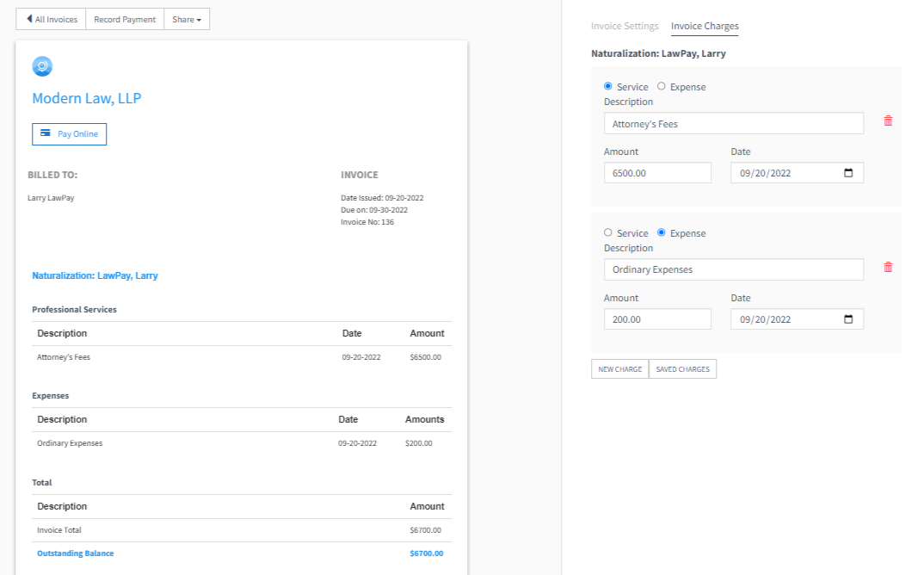Click the Record Payment button
The width and height of the screenshot is (924, 575).
click(124, 18)
